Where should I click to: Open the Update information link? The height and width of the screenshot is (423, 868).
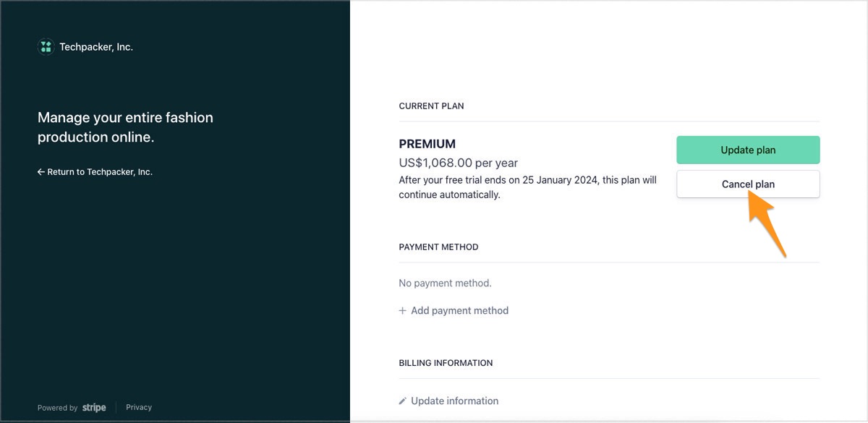[x=454, y=401]
